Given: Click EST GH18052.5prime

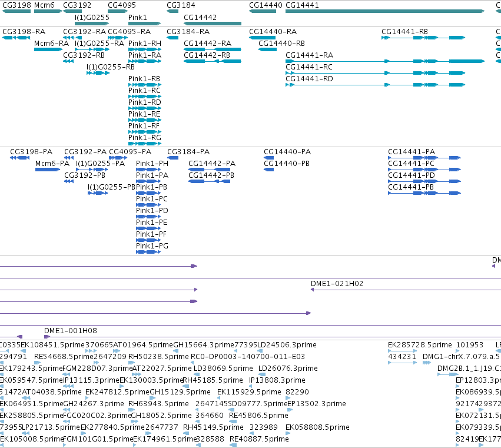Looking at the screenshot, I should click(x=161, y=416).
